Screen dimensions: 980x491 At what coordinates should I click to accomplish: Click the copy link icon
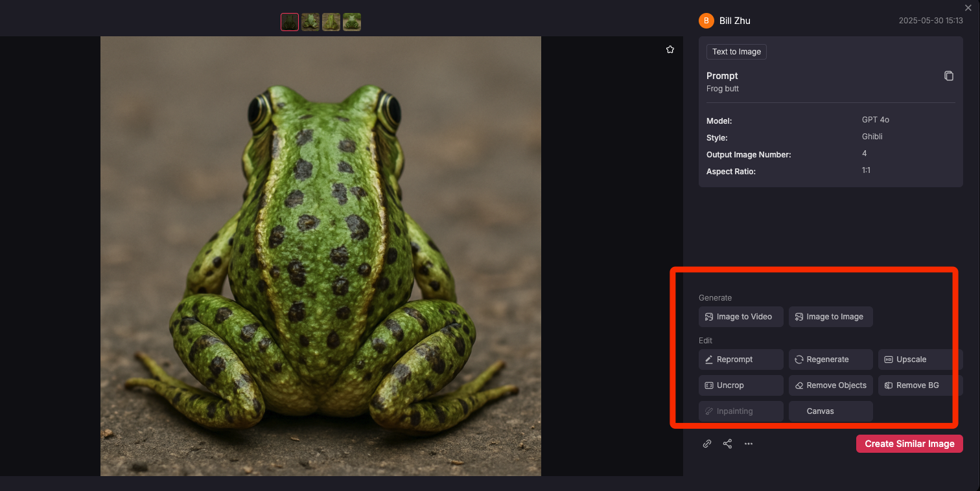pyautogui.click(x=707, y=444)
